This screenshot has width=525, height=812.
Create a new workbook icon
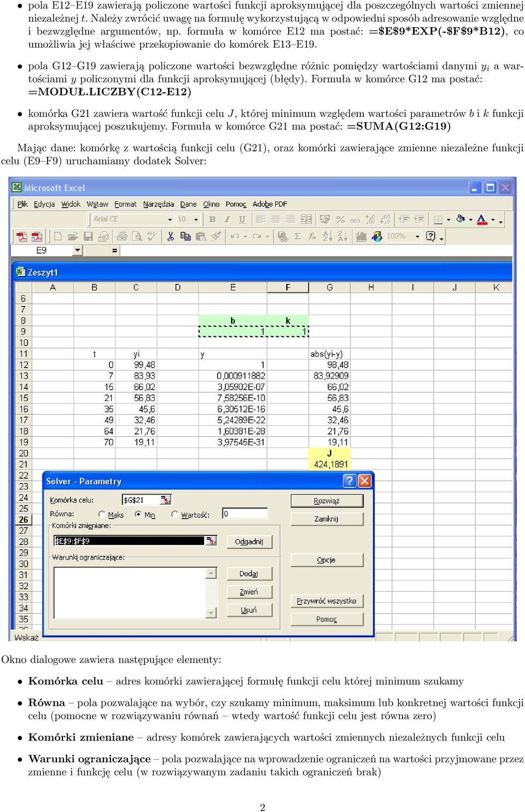point(57,236)
